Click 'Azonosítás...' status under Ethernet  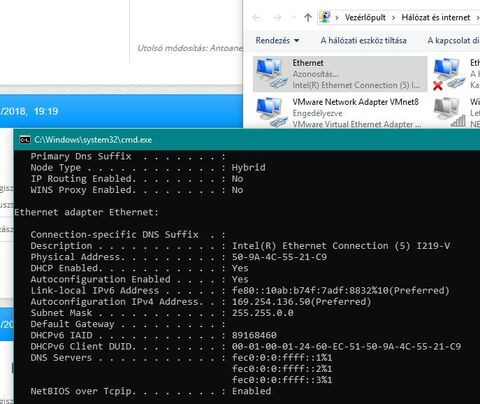coord(315,74)
